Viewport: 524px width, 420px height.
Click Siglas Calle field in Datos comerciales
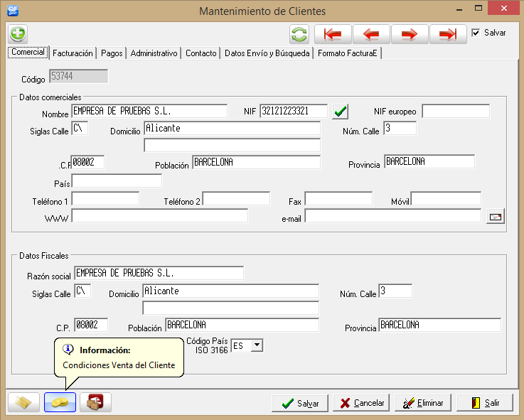coord(80,129)
